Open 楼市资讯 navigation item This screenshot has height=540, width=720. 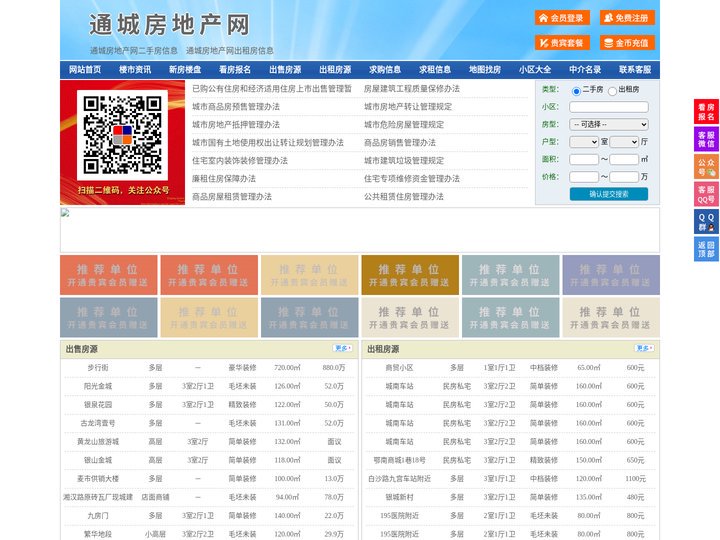tap(135, 70)
